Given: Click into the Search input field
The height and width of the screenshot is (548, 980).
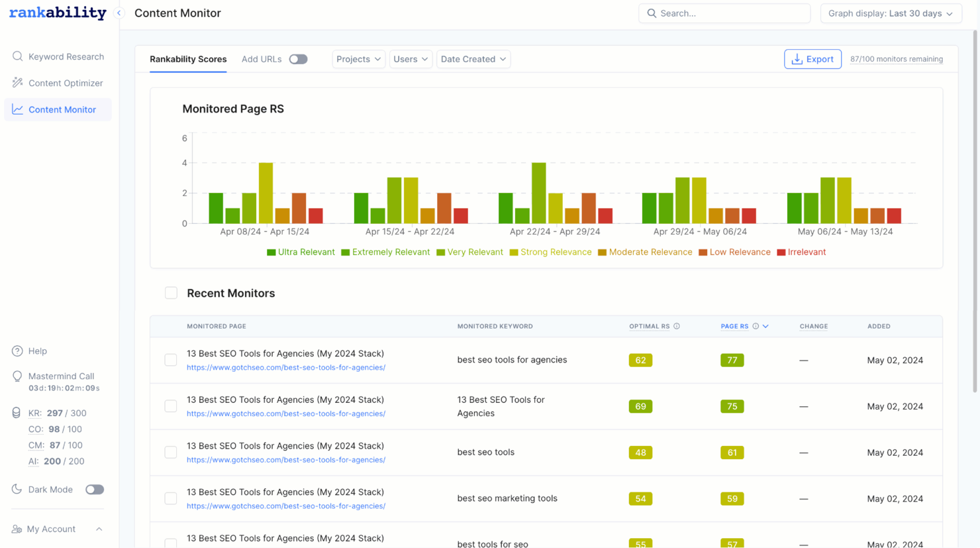Looking at the screenshot, I should (x=724, y=13).
